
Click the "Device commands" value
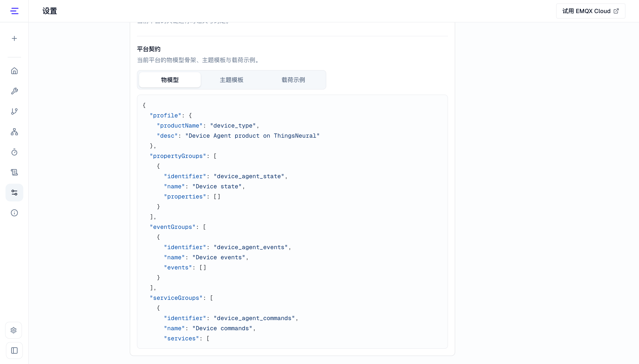point(222,328)
